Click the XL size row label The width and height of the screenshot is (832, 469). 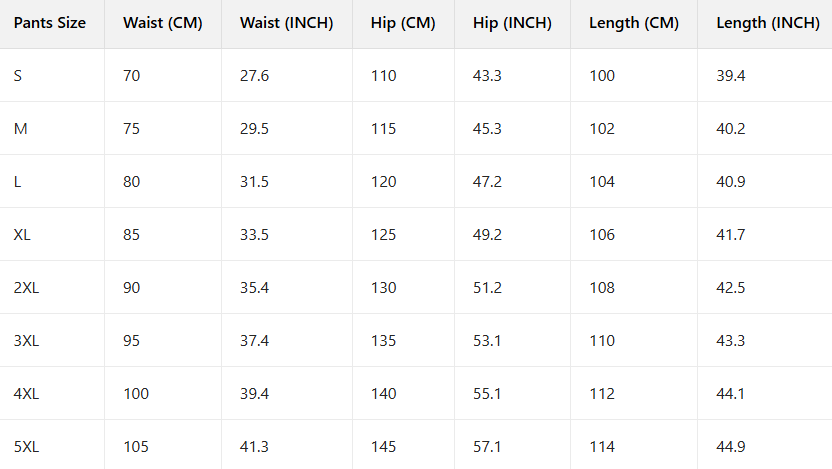click(22, 235)
